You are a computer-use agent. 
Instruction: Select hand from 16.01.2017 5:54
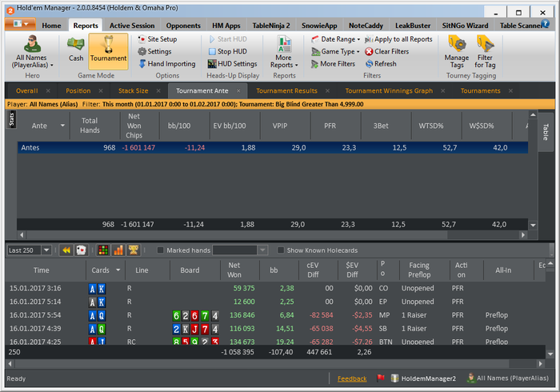point(275,315)
